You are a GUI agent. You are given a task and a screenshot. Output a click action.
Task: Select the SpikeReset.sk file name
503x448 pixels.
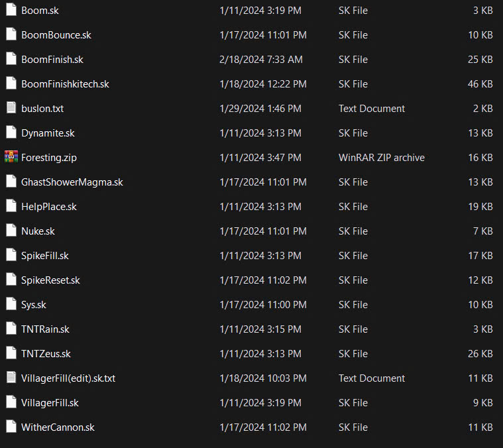(50, 280)
